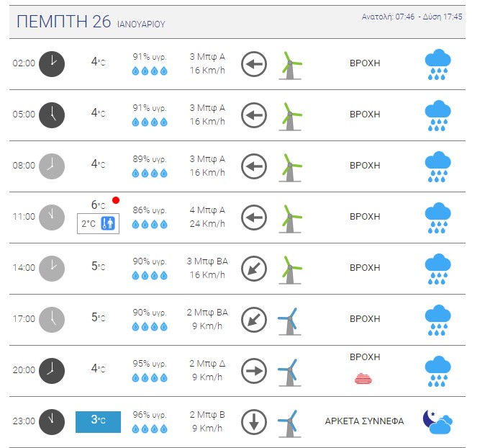The height and width of the screenshot is (448, 485).
Task: Click the right-pointing west wind arrow at 20:00
Action: tap(254, 371)
